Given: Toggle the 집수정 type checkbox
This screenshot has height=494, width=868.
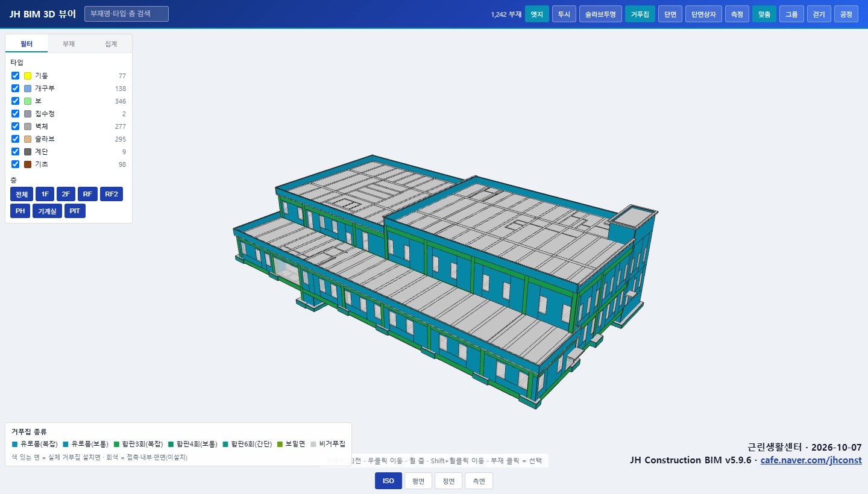Looking at the screenshot, I should [16, 114].
